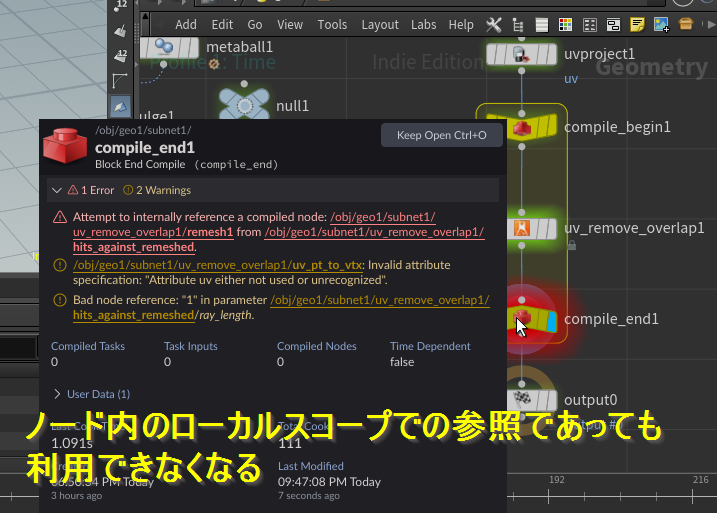Screen dimensions: 717x513
Task: Open the Help menu
Action: [x=461, y=25]
